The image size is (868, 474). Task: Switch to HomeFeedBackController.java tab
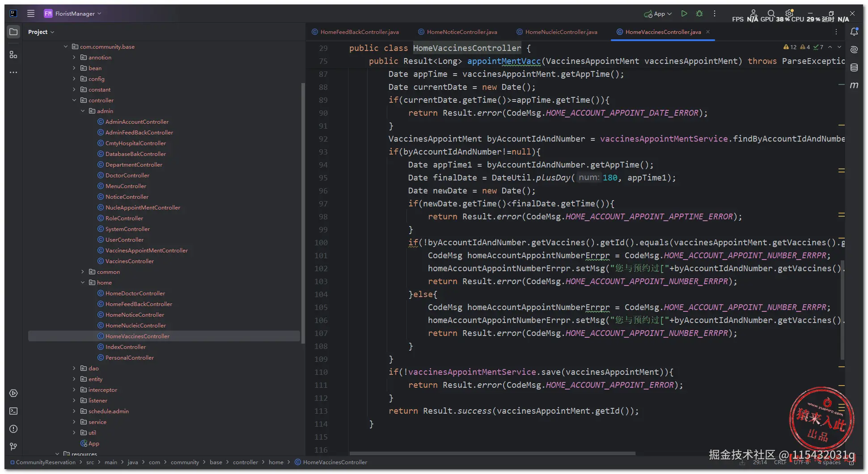click(x=356, y=32)
